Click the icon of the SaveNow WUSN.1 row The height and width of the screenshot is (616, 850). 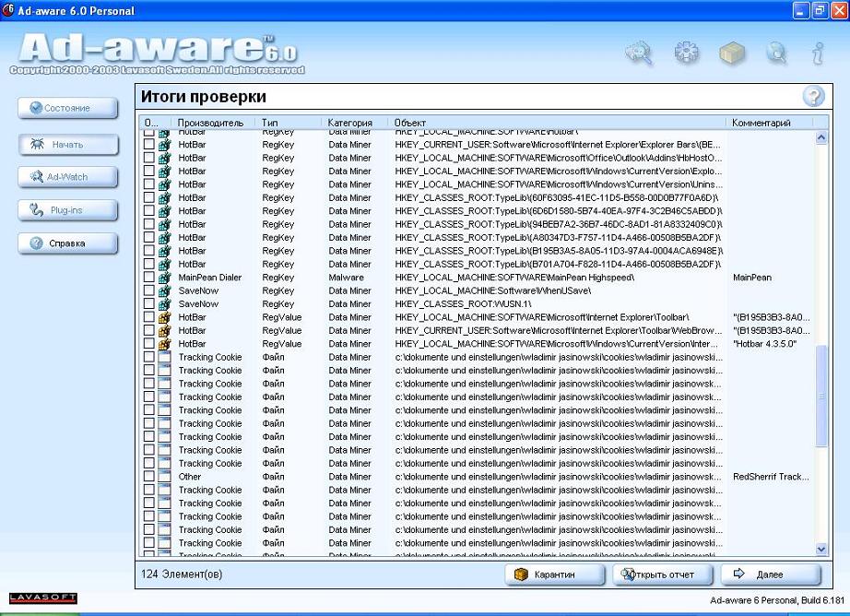[x=164, y=304]
